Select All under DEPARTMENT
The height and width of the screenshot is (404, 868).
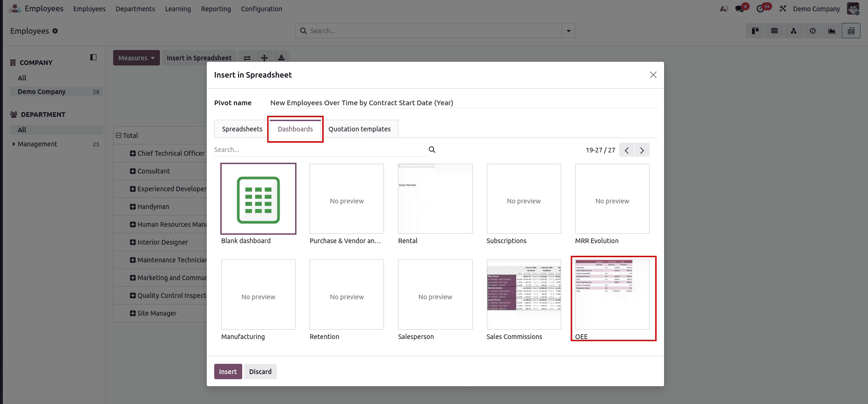pos(57,130)
